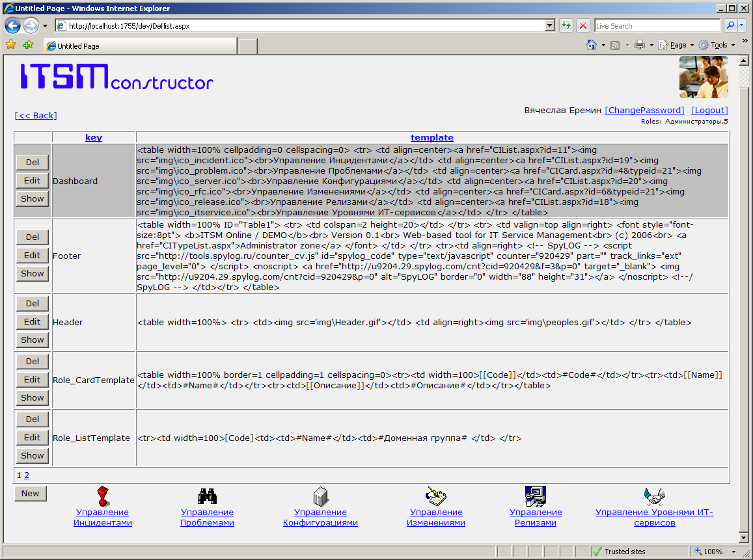Show the Role_ListTemplate template
The image size is (753, 560).
[x=32, y=455]
